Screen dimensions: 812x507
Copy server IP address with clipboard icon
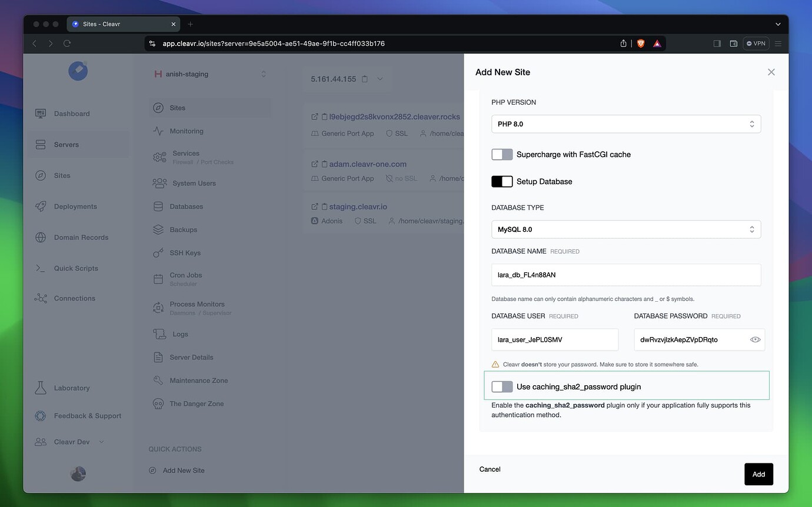click(x=365, y=79)
